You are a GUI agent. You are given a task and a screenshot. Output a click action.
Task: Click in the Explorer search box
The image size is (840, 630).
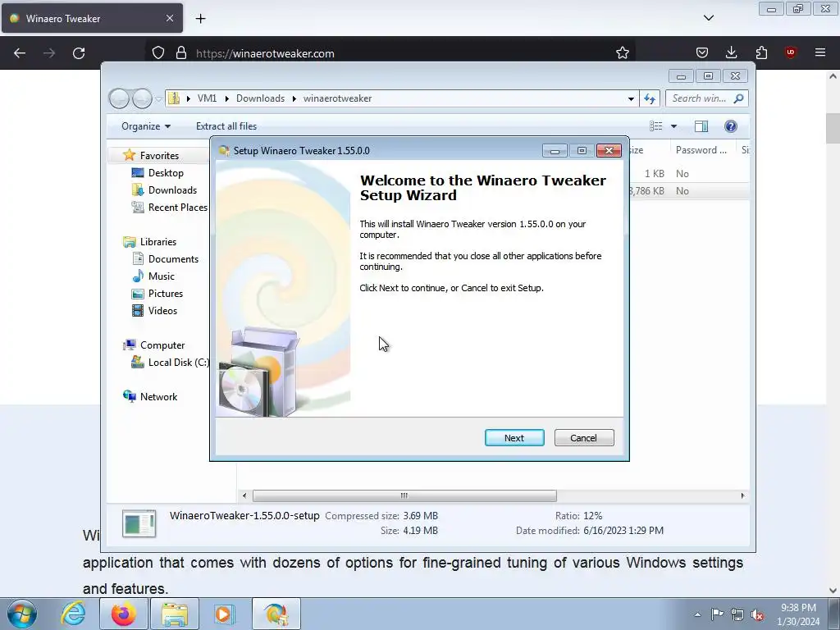coord(706,98)
